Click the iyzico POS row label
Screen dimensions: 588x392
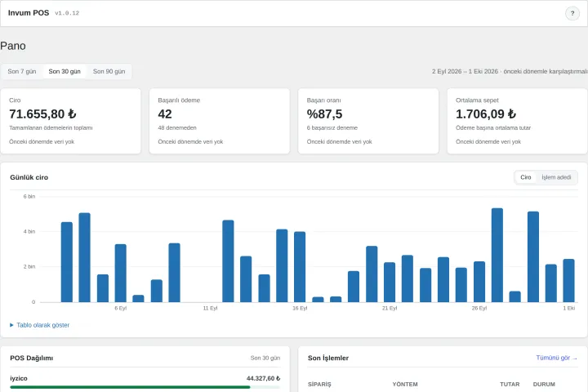[19, 378]
